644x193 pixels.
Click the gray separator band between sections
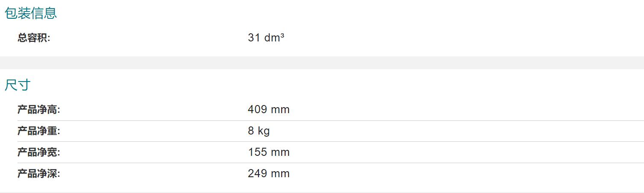click(322, 63)
